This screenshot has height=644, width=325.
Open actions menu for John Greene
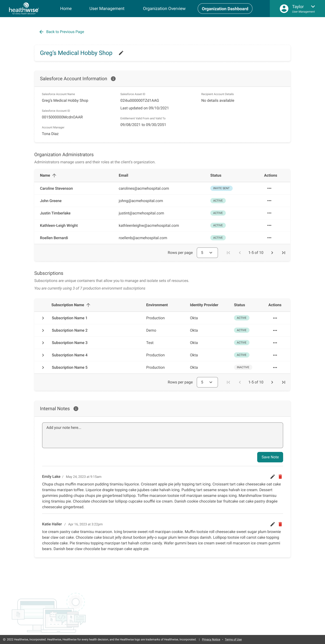(269, 201)
